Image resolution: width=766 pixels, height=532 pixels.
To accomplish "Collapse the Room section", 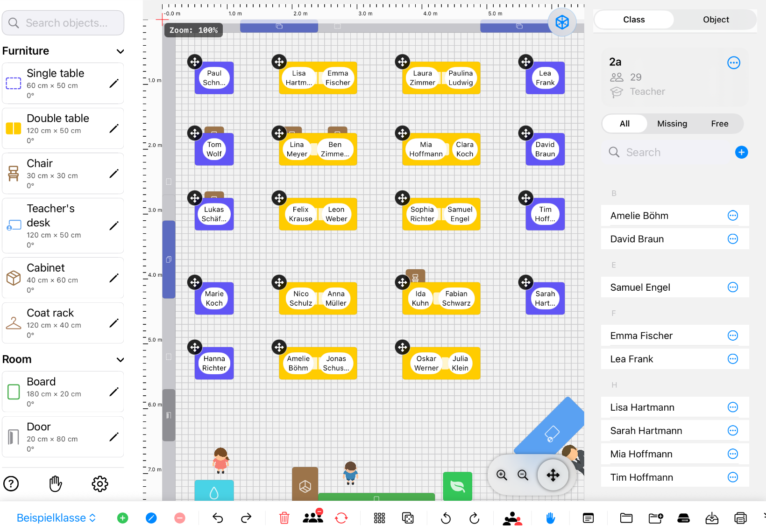I will coord(120,360).
